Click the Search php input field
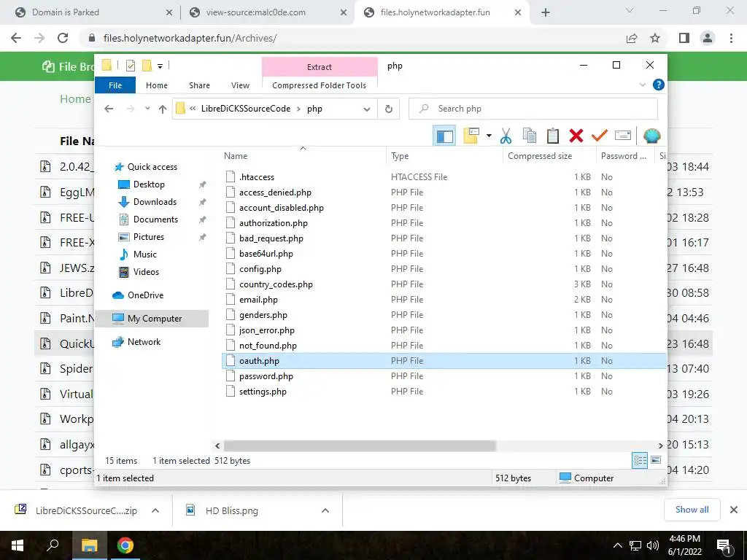The height and width of the screenshot is (560, 747). pyautogui.click(x=533, y=109)
